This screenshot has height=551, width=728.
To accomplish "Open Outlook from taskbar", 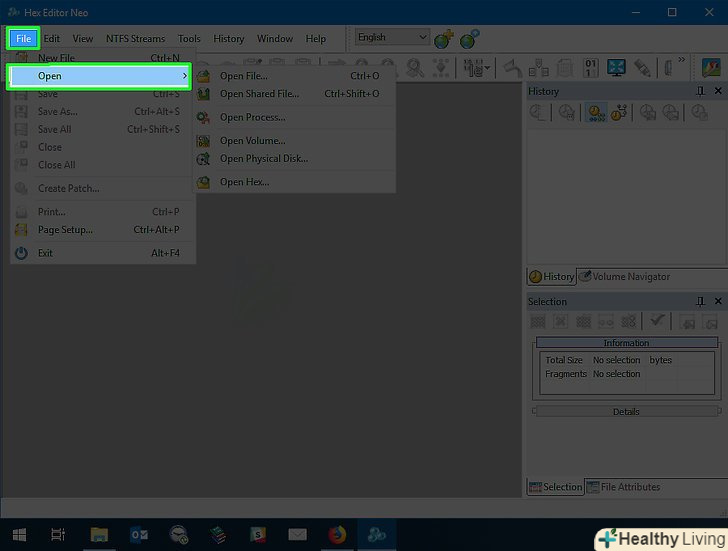I will tap(138, 535).
